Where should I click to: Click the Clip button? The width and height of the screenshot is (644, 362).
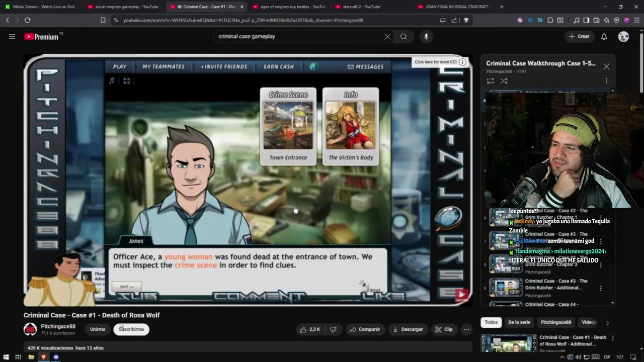[x=444, y=329]
